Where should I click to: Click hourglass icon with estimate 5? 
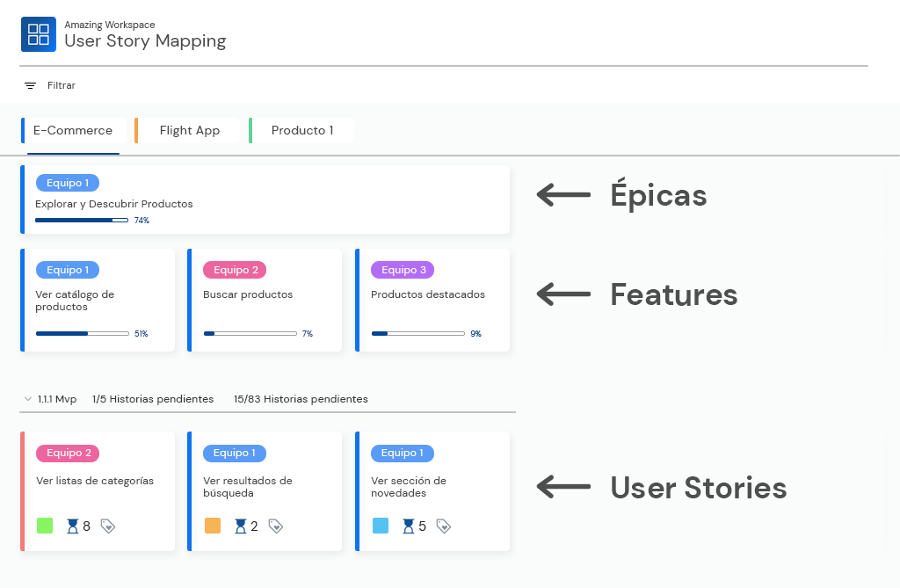click(408, 526)
